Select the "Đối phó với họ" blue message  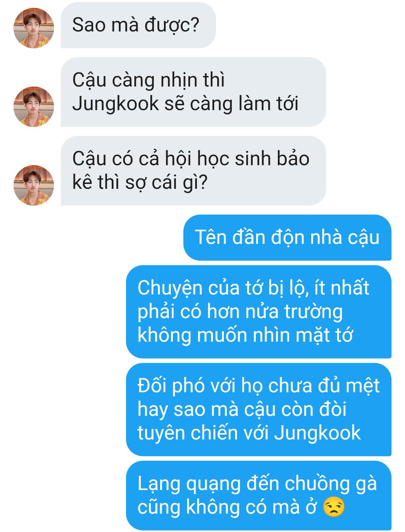tap(259, 409)
